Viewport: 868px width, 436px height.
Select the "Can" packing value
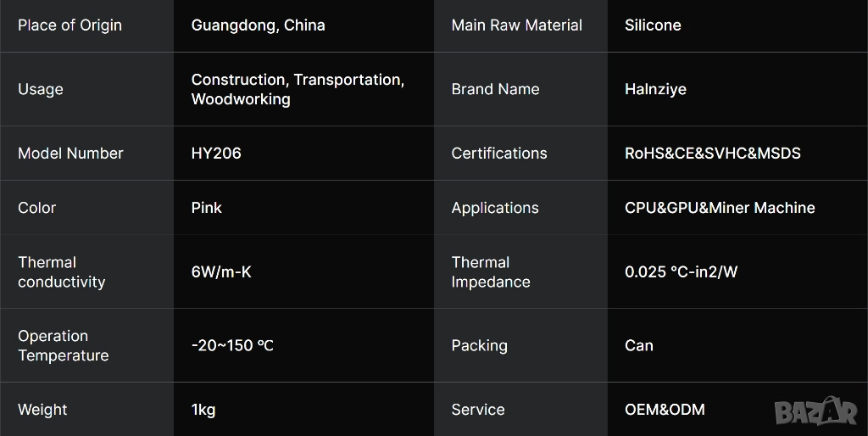pyautogui.click(x=639, y=345)
